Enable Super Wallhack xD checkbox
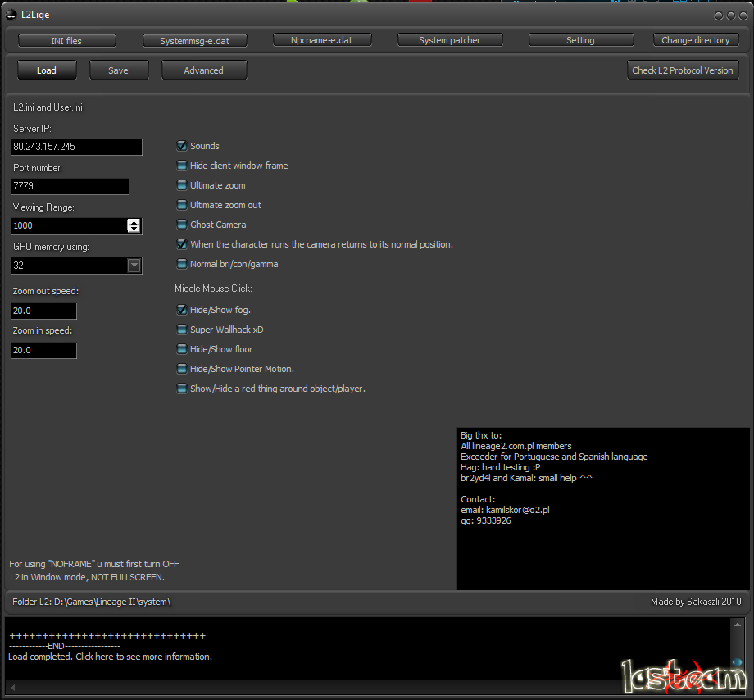 pyautogui.click(x=182, y=330)
